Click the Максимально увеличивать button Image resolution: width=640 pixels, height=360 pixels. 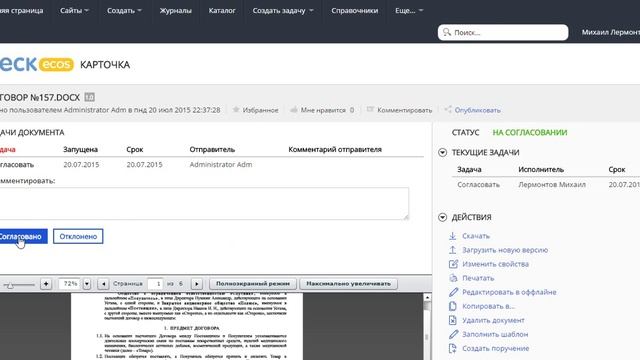349,283
